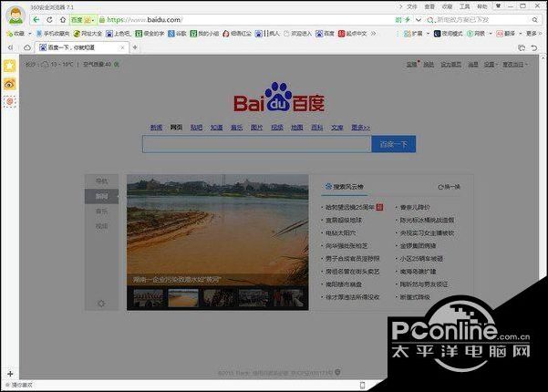The image size is (548, 392).
Task: Open the 起点中文 bookmark
Action: click(353, 34)
